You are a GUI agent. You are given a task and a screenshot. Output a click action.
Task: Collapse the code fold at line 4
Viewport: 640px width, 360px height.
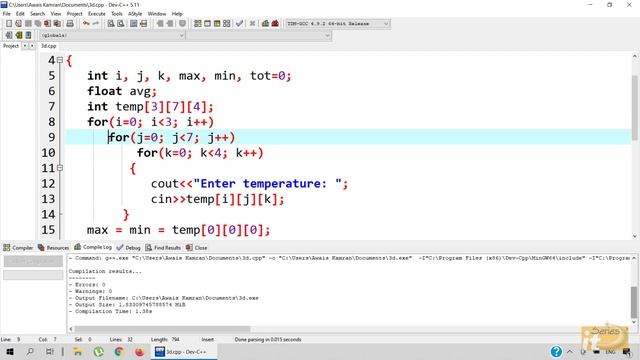coord(60,60)
